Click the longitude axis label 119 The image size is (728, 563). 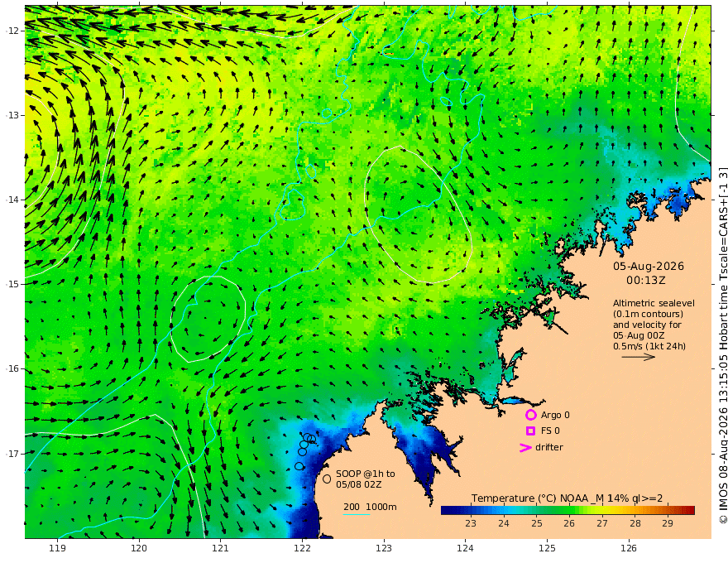click(x=57, y=548)
